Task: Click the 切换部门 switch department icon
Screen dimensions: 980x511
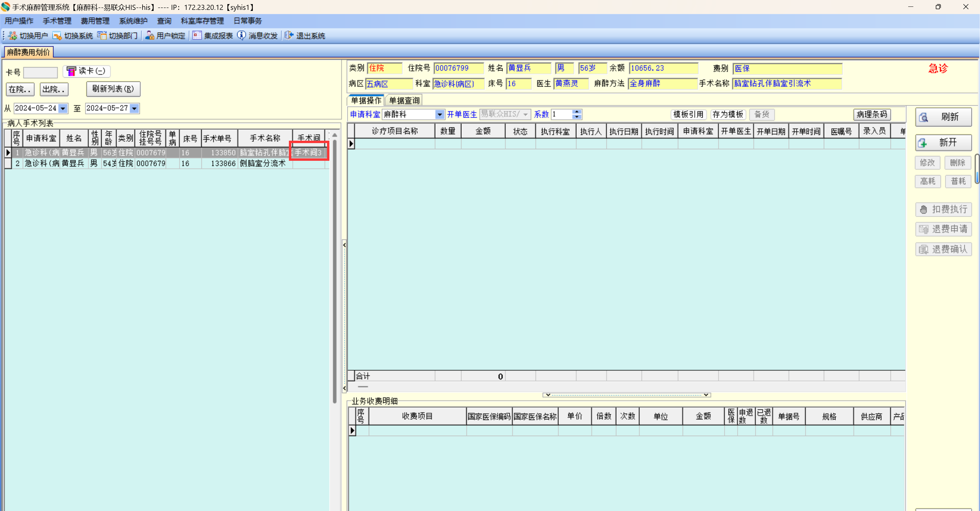Action: 102,36
